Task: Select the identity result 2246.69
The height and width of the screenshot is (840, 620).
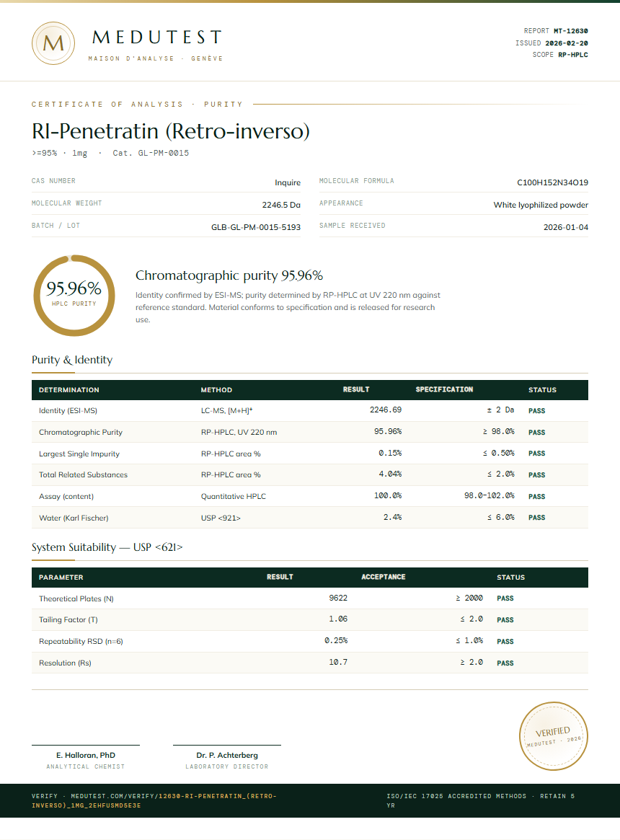Action: coord(385,410)
